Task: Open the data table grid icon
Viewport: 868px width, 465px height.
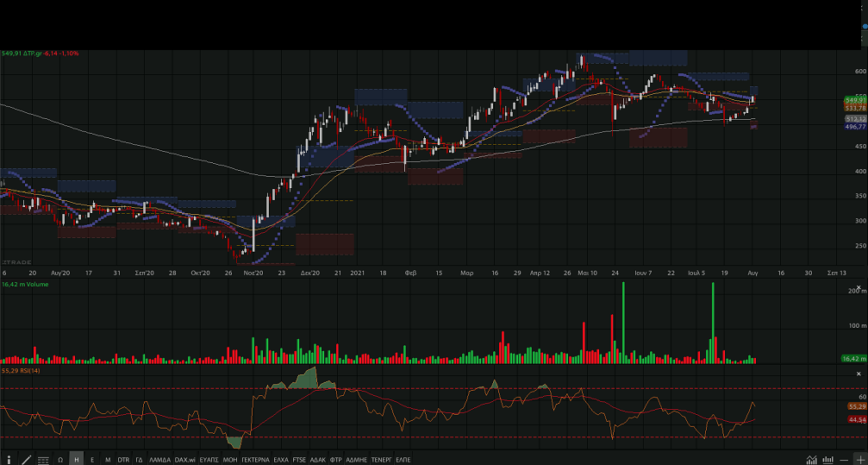Action: (43, 459)
